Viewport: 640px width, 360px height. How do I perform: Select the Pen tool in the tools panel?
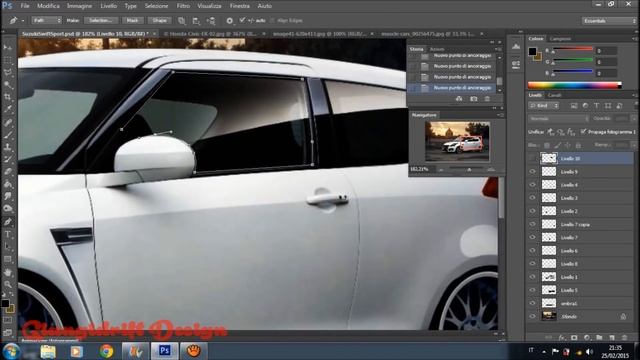pos(8,222)
